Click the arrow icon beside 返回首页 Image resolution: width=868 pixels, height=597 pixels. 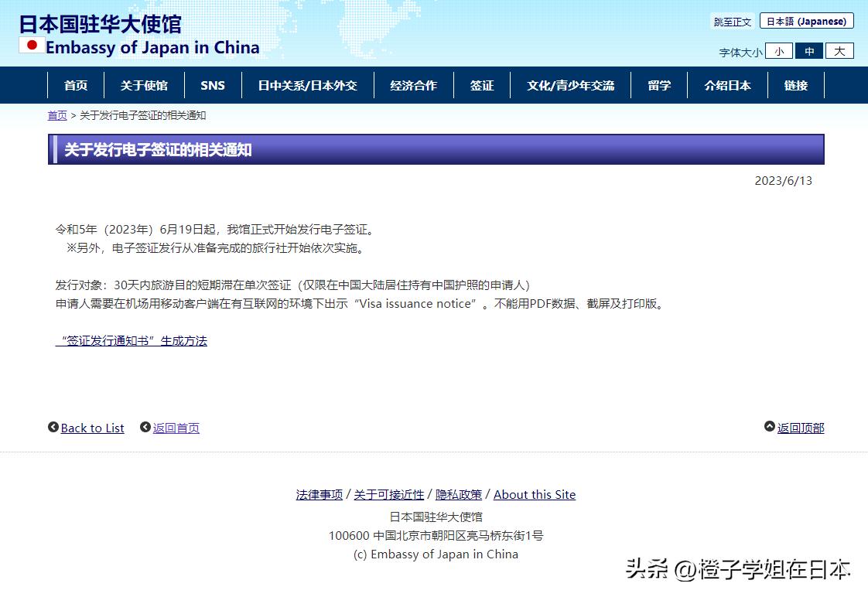point(145,427)
